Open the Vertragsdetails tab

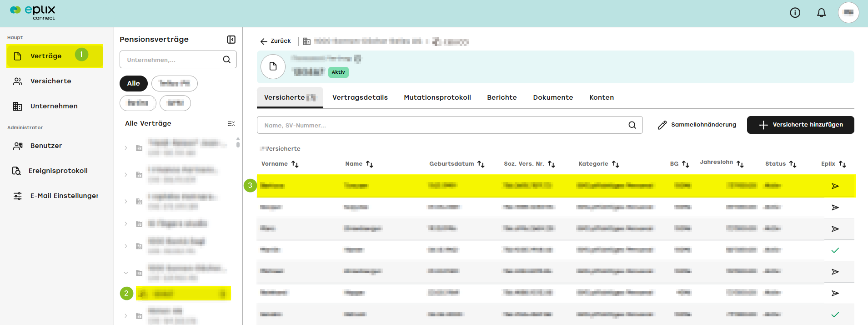360,97
